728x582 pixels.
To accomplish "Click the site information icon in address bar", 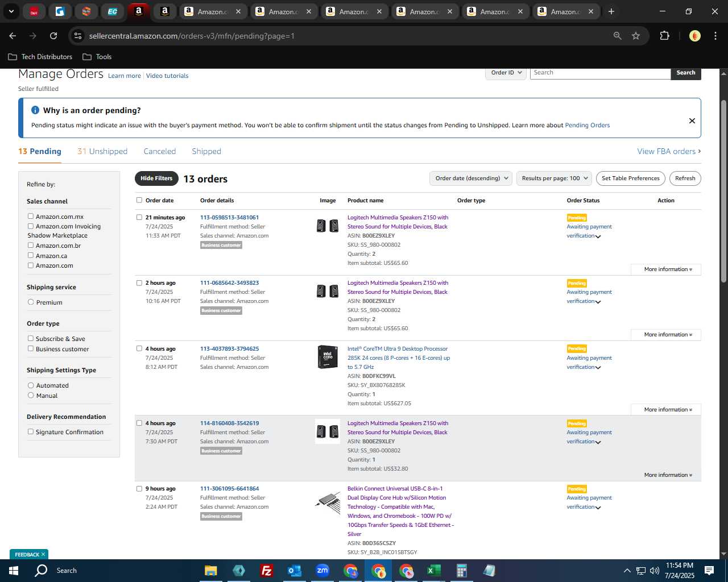I will pos(78,36).
